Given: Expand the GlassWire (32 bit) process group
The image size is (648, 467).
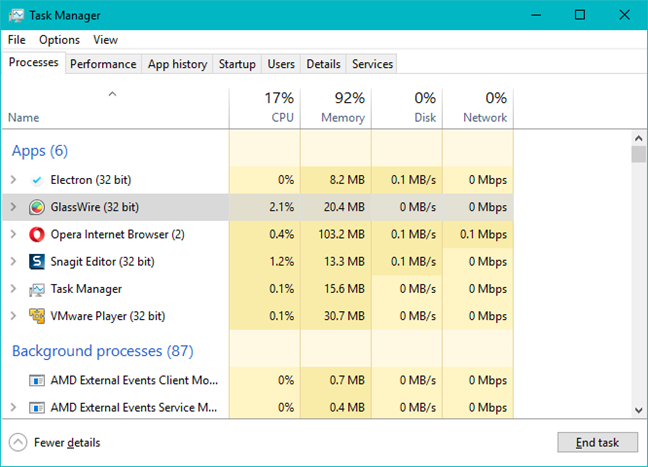Looking at the screenshot, I should (13, 207).
